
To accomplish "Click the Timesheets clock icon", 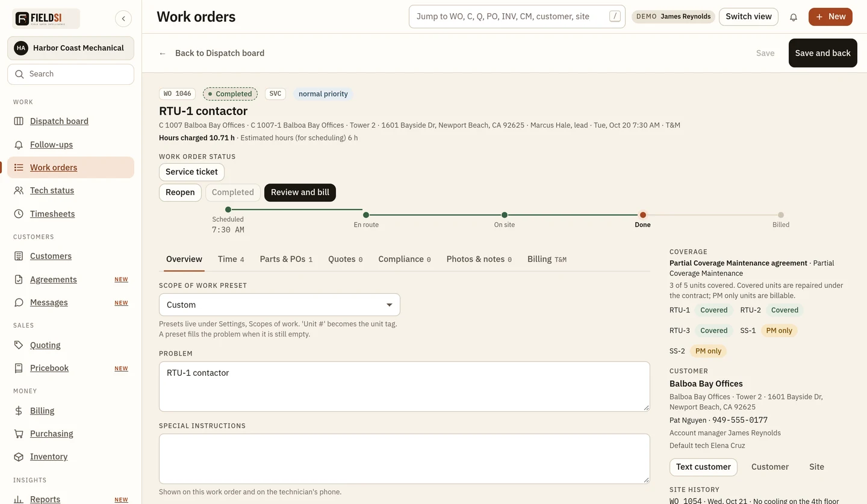I will tap(19, 214).
